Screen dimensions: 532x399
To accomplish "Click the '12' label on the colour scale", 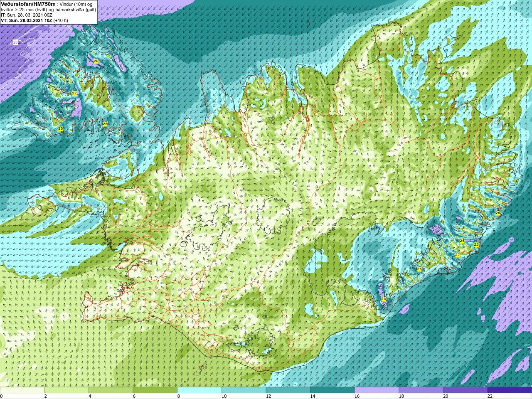I will pyautogui.click(x=268, y=396).
